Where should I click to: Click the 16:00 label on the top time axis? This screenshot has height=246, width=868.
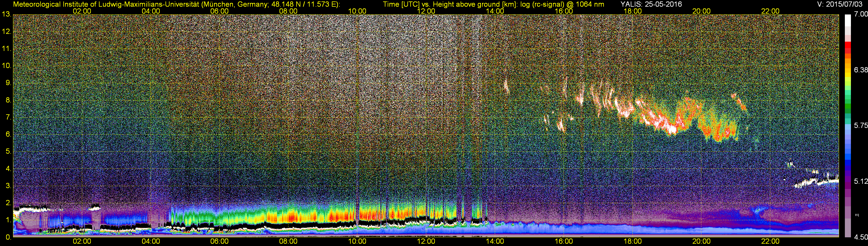(x=564, y=11)
